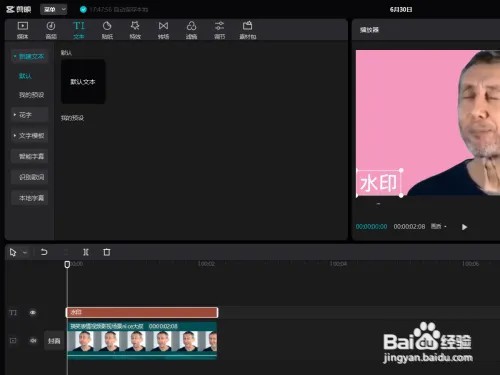Hide the text track with eye icon
This screenshot has width=500, height=375.
[33, 313]
